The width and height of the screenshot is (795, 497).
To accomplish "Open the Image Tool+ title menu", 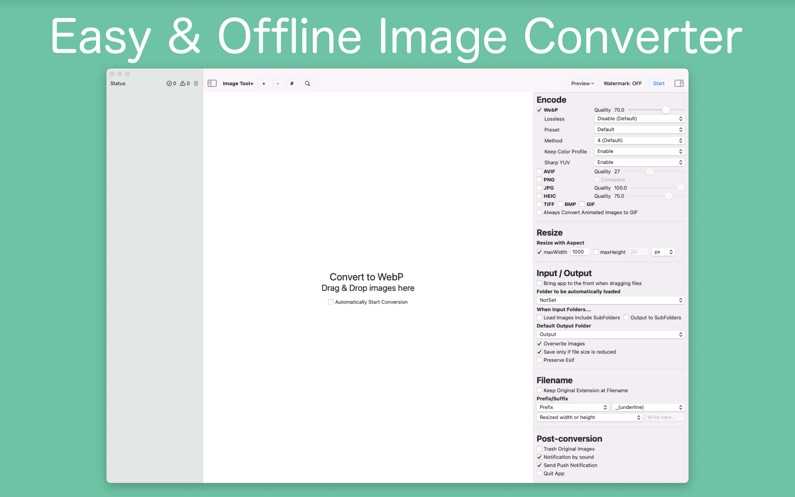I will pyautogui.click(x=238, y=84).
